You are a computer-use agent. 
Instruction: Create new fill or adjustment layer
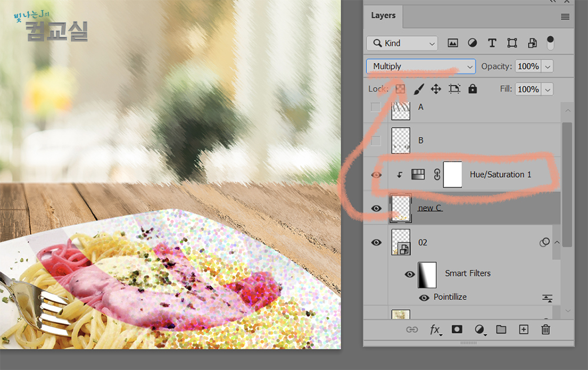pyautogui.click(x=480, y=329)
